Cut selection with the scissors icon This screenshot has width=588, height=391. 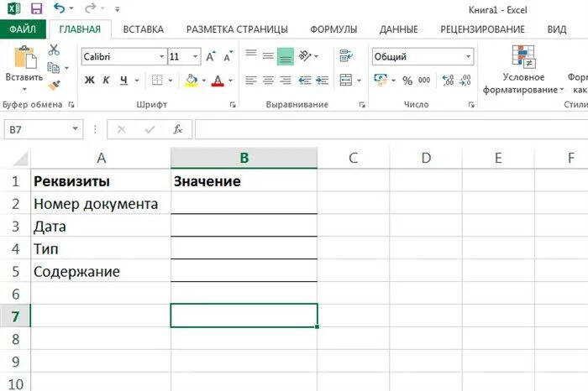[54, 50]
